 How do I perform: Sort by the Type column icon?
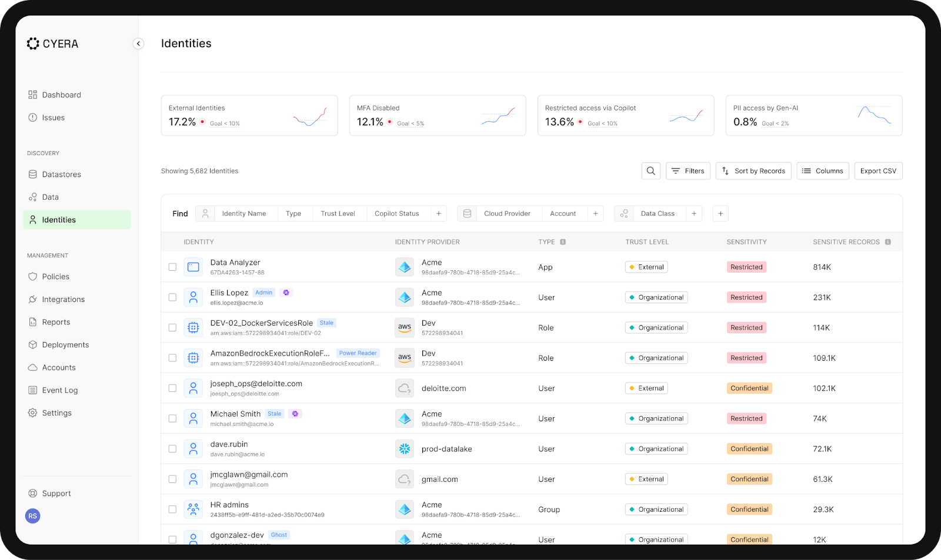pyautogui.click(x=563, y=242)
